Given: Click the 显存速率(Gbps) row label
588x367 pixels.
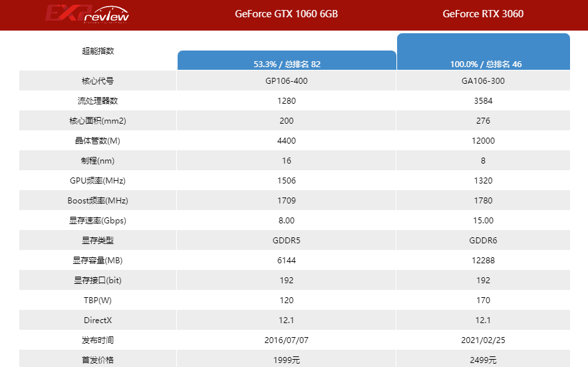Looking at the screenshot, I should click(98, 221).
